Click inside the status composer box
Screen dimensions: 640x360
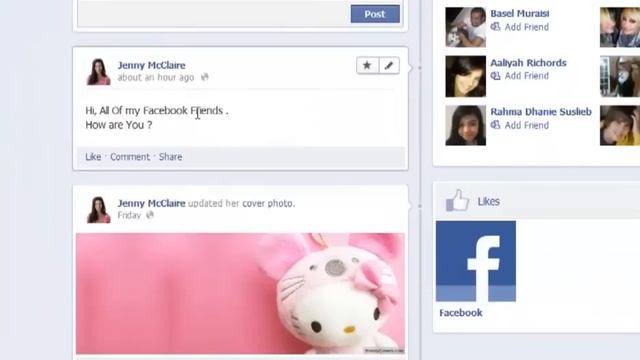click(213, 13)
